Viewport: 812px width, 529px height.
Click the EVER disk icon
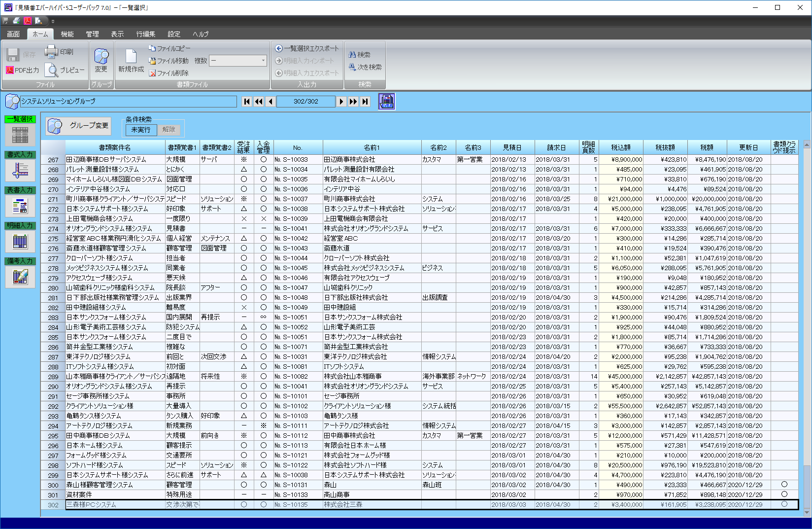pyautogui.click(x=387, y=101)
